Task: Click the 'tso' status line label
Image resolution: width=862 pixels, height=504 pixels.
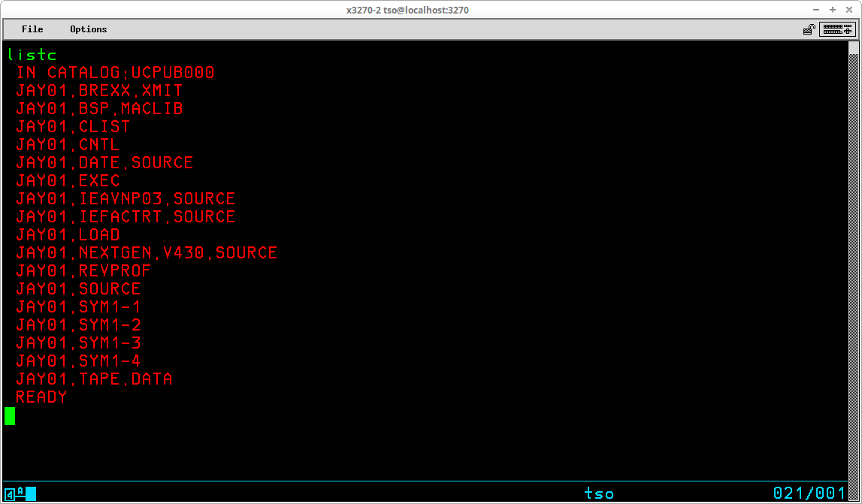Action: (x=599, y=493)
